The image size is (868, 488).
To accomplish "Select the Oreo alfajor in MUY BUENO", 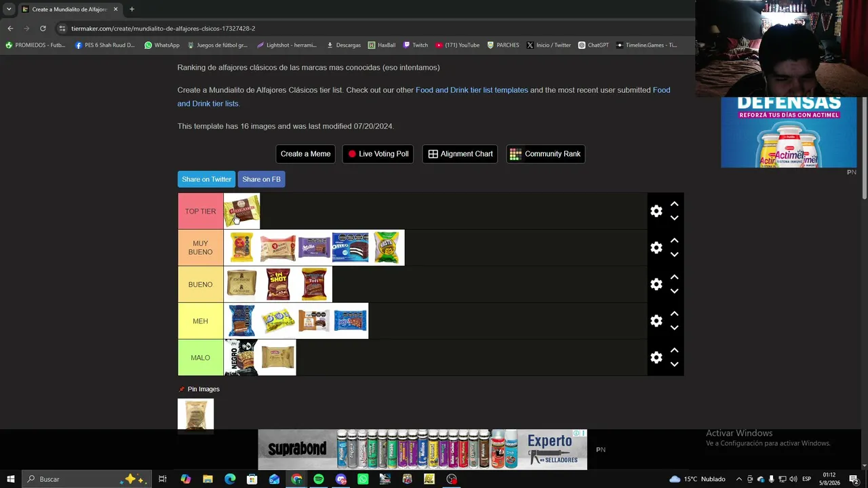I will coord(350,248).
